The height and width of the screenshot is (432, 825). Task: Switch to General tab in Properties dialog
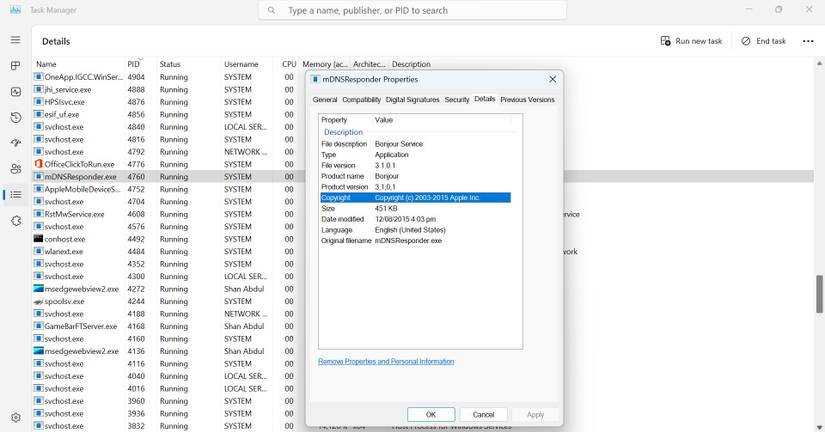(325, 99)
